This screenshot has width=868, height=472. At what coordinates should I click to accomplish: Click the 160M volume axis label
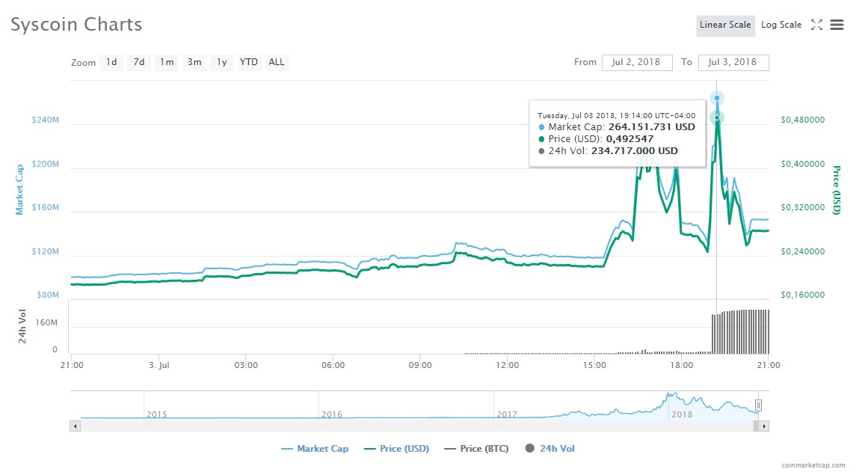pyautogui.click(x=46, y=322)
